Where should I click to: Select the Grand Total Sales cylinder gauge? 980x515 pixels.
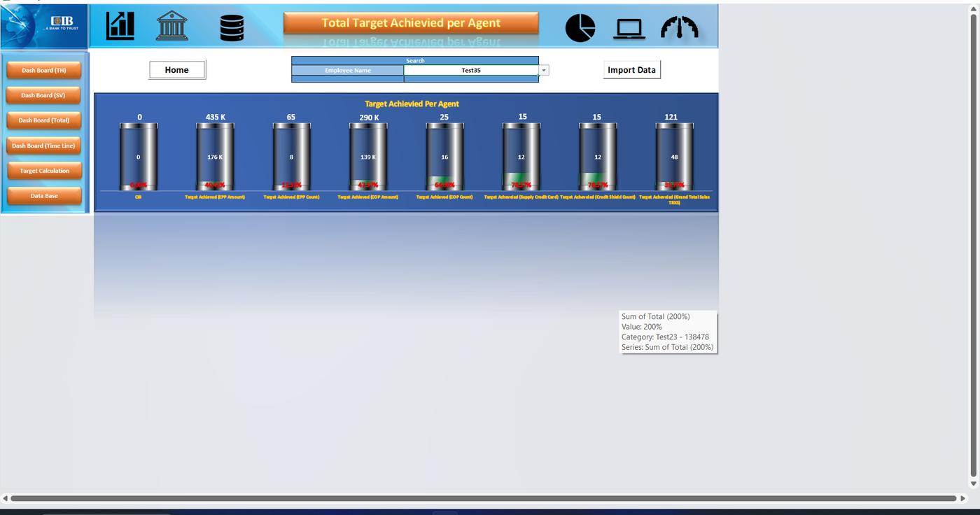[x=674, y=156]
